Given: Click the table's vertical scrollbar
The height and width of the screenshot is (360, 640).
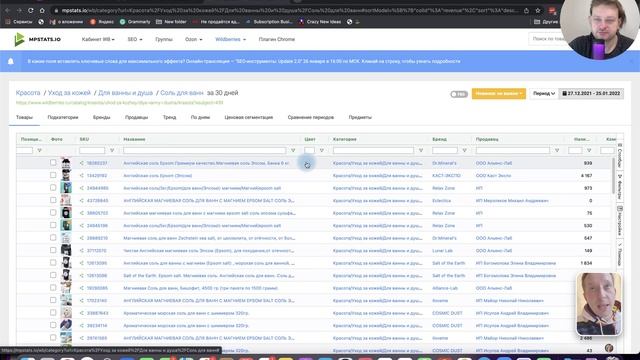Looking at the screenshot, I should pyautogui.click(x=612, y=176).
